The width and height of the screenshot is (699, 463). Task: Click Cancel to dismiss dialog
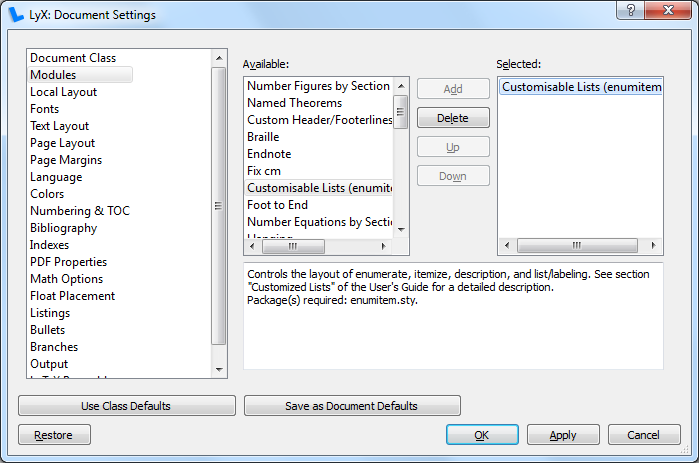[x=644, y=435]
